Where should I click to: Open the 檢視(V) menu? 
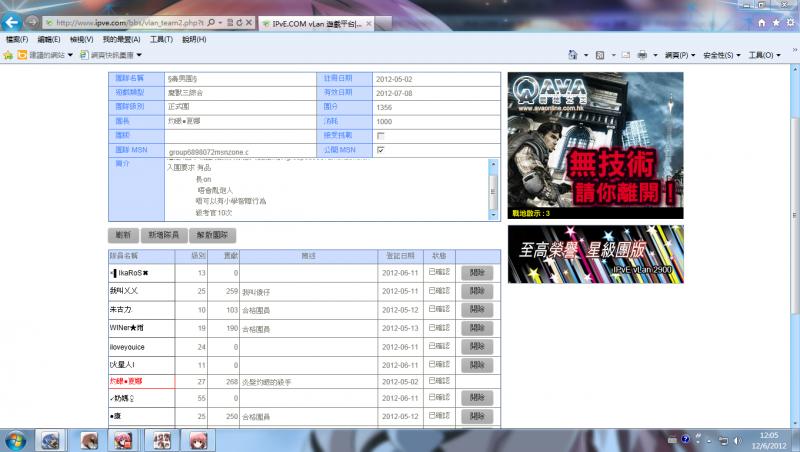coord(82,39)
